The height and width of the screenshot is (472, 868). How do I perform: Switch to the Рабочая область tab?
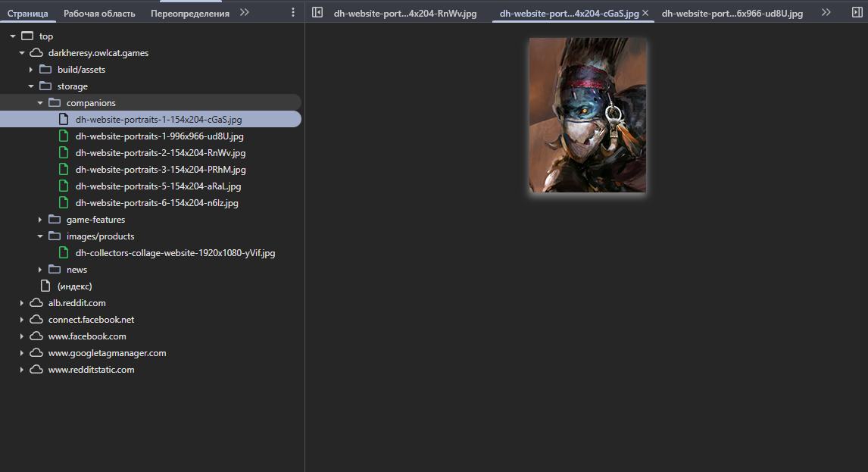pyautogui.click(x=99, y=14)
